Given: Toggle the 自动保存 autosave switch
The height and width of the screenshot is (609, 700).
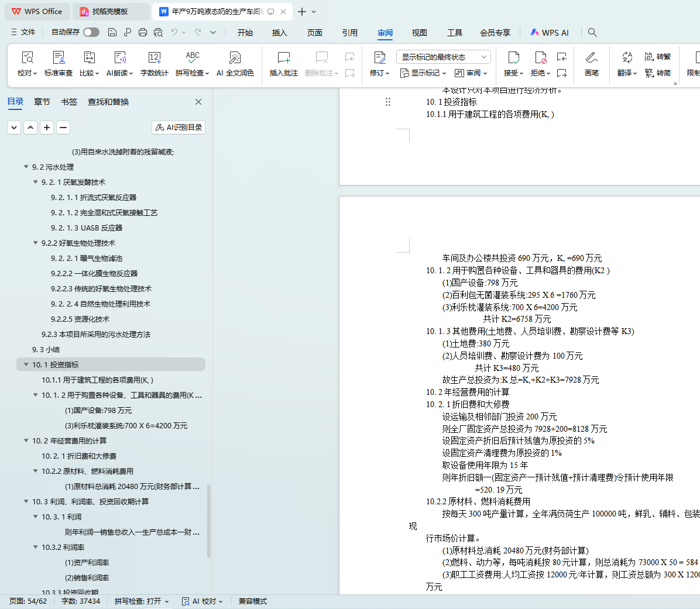Looking at the screenshot, I should click(91, 32).
